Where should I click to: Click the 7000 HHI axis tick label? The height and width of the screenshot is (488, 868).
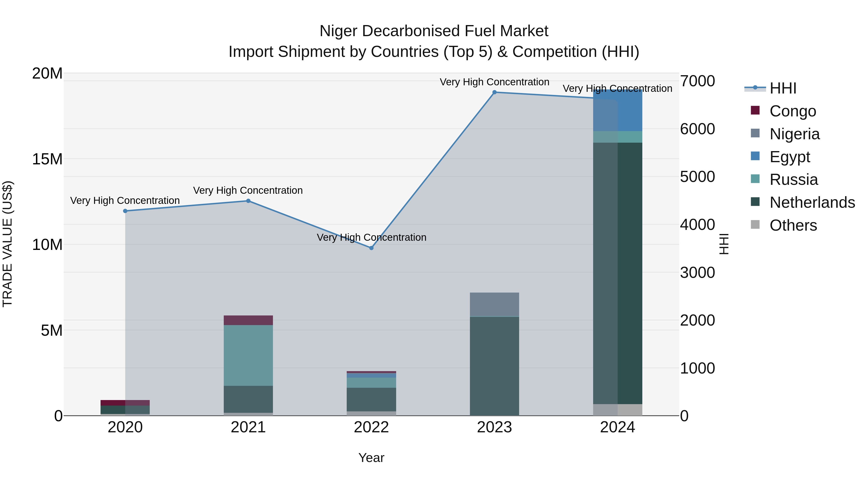tap(698, 81)
